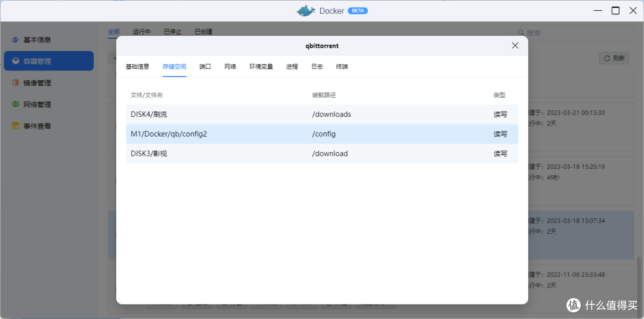
Task: Open 基本信息 in the sidebar
Action: point(49,40)
